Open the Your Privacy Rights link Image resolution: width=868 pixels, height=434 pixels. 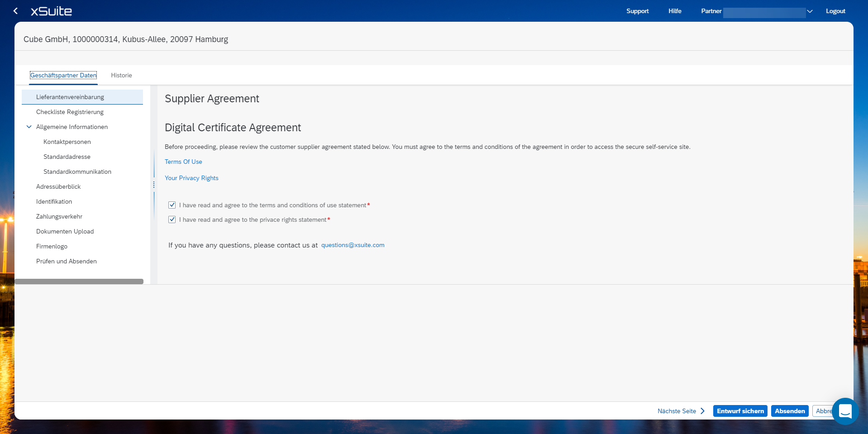pos(191,178)
